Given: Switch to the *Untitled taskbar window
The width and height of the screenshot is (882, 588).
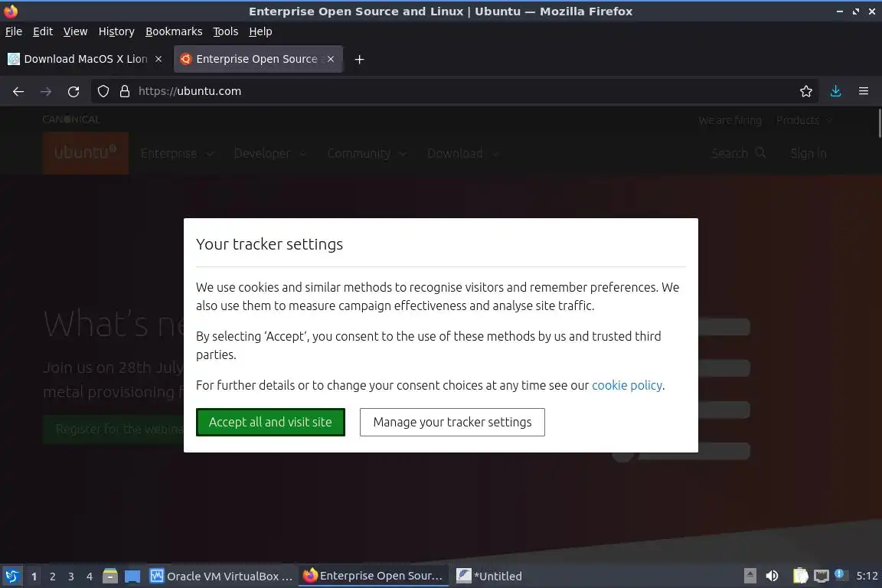Looking at the screenshot, I should 489,577.
